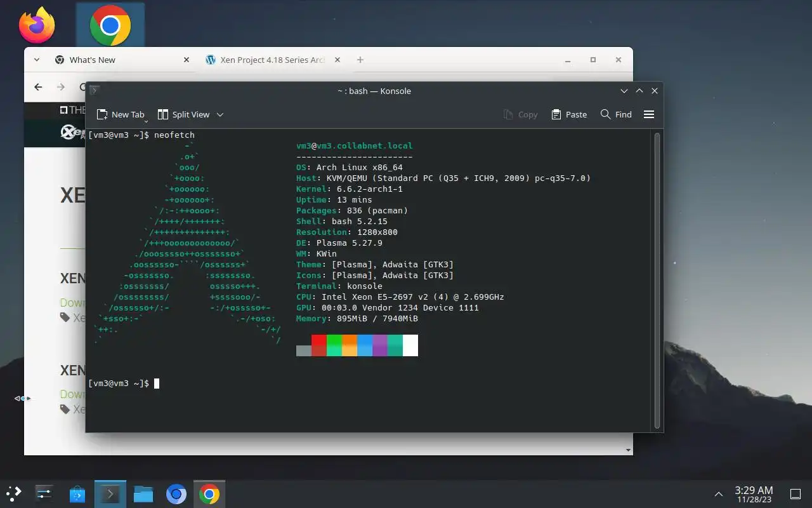Add a new tab in Chrome
This screenshot has height=508, width=812.
coord(360,60)
